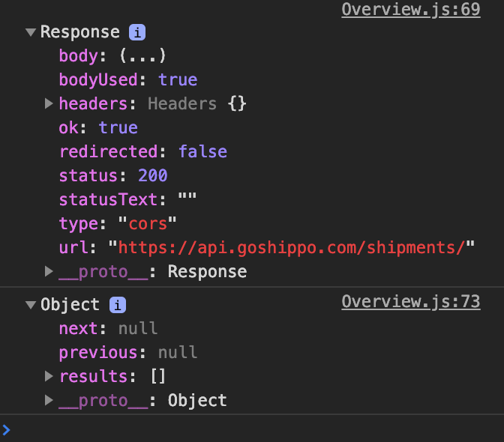Click the type "cors" property
This screenshot has width=504, height=442.
click(118, 223)
